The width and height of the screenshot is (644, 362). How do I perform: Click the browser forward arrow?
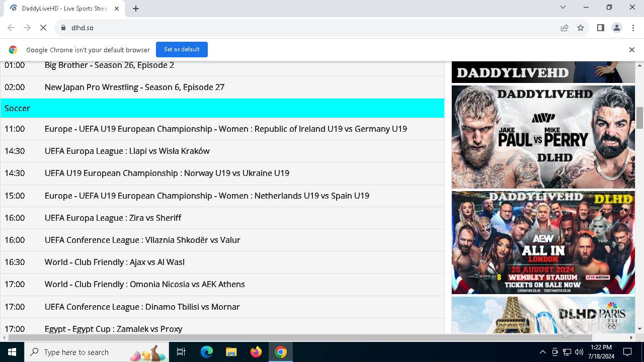point(27,28)
